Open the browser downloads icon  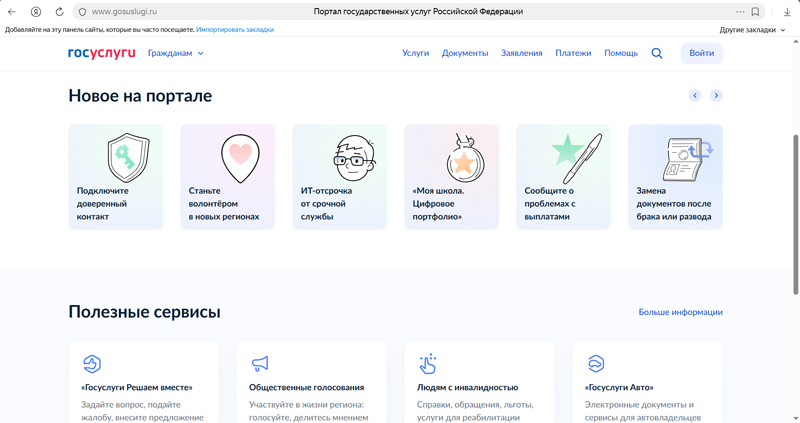787,12
